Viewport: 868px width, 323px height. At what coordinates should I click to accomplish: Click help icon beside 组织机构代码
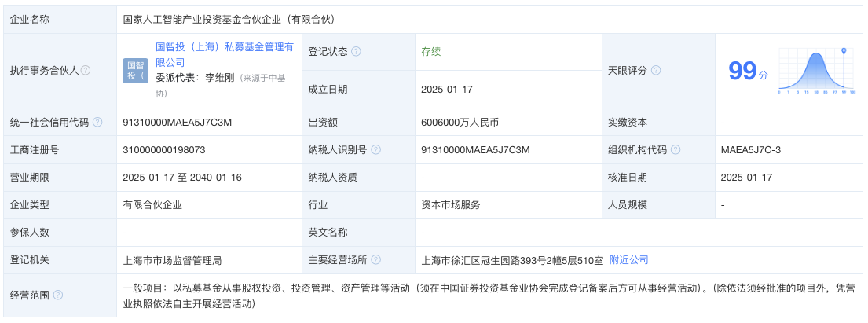pyautogui.click(x=676, y=149)
